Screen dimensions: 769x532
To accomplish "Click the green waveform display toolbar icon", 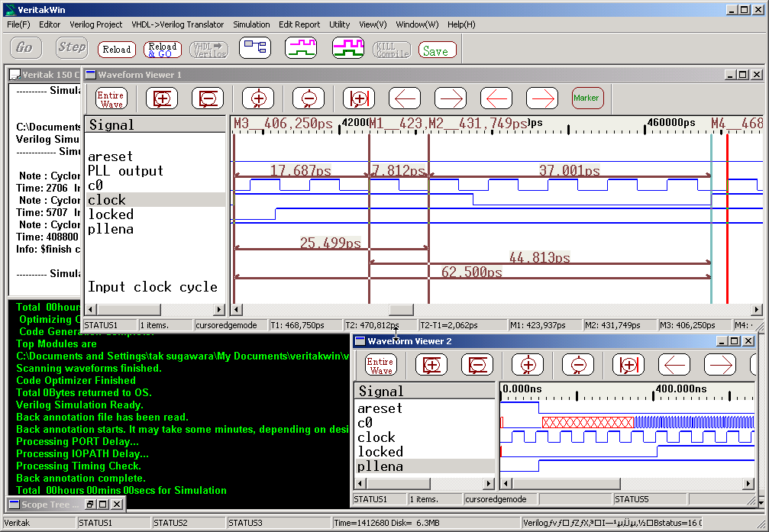I will tap(300, 47).
